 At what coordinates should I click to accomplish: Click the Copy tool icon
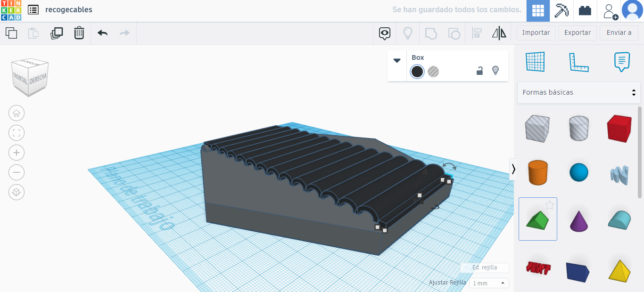point(11,33)
